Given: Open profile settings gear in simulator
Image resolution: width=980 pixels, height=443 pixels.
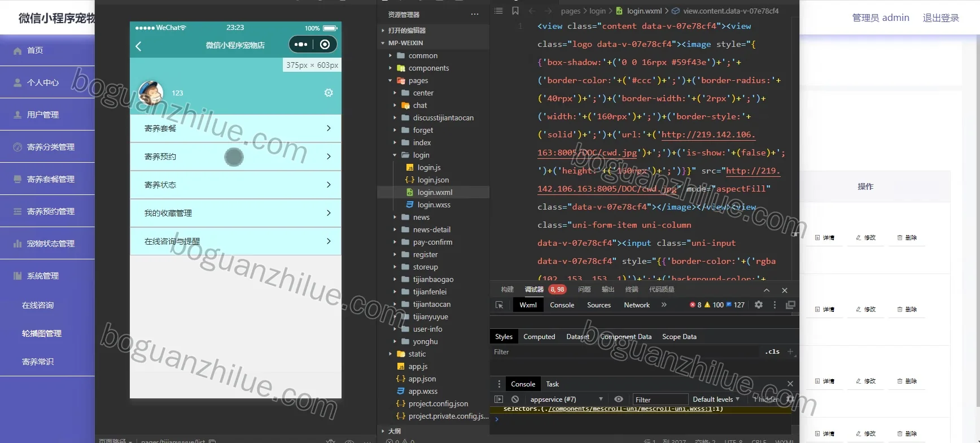Looking at the screenshot, I should [x=329, y=93].
